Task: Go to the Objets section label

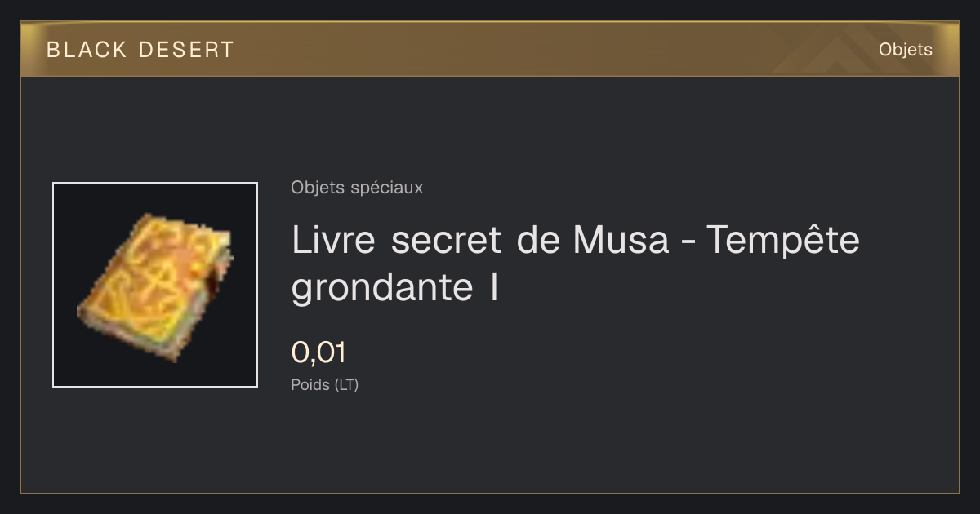Action: tap(905, 50)
